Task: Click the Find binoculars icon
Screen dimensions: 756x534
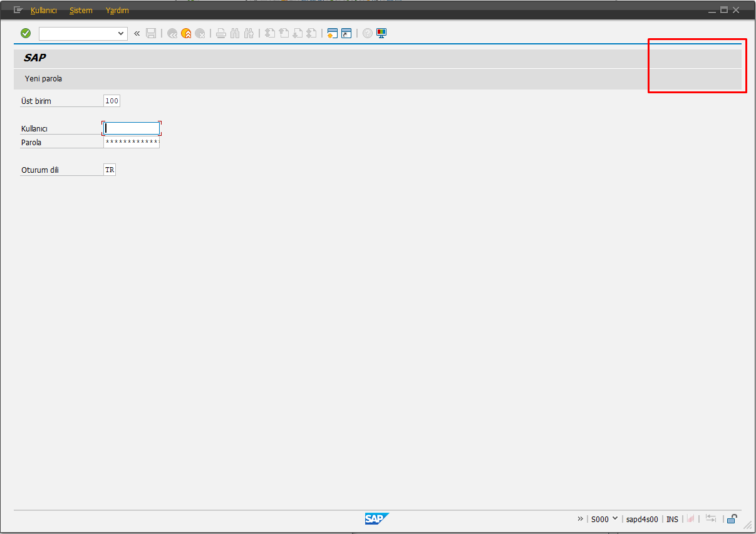Action: click(x=235, y=34)
